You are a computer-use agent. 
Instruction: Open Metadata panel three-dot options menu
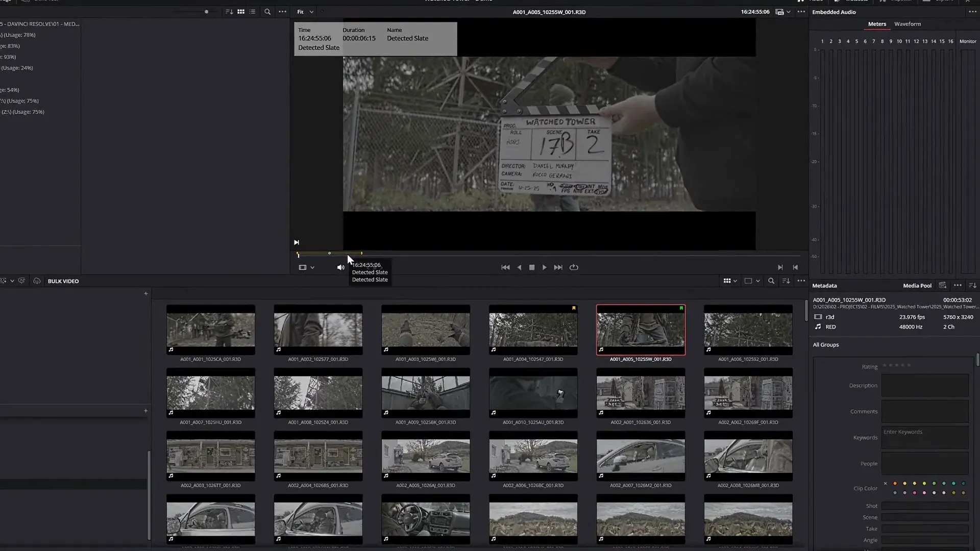[x=958, y=286]
